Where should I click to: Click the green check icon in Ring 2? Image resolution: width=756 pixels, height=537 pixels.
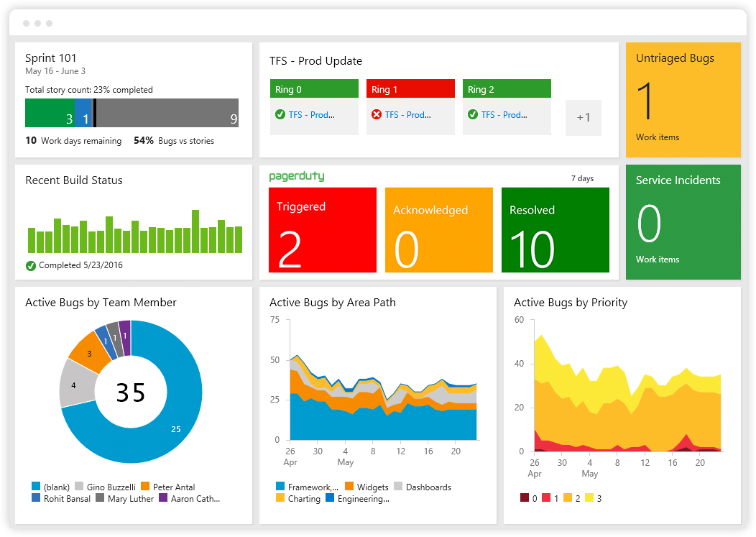(x=473, y=115)
